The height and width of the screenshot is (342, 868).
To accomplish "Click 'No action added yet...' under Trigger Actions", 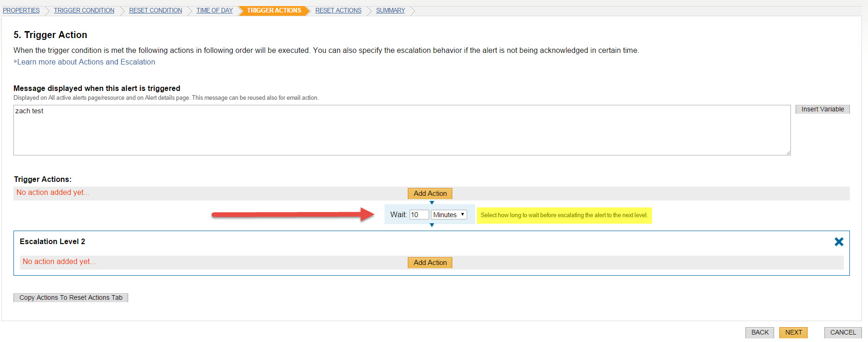I will point(53,193).
